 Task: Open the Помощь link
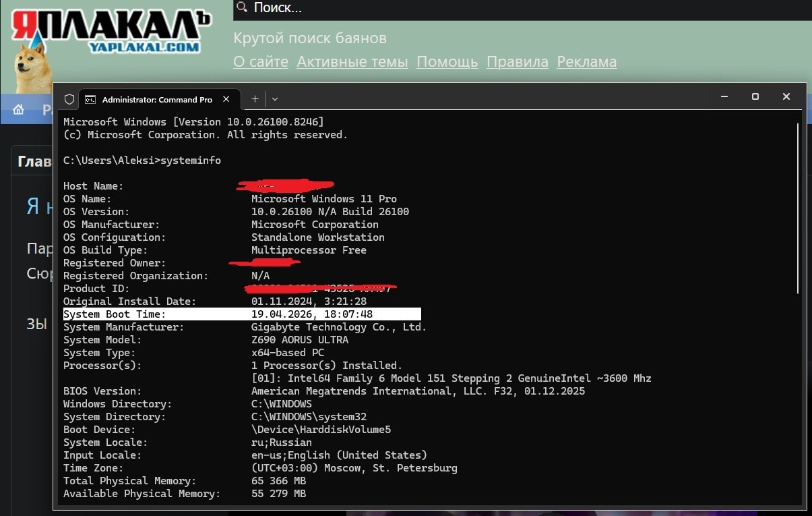447,62
